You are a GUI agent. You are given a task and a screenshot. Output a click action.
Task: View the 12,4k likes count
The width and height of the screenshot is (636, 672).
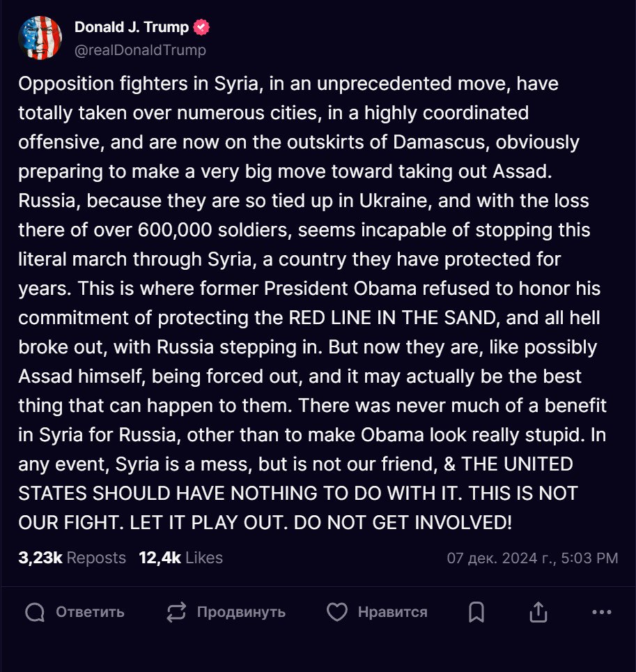pyautogui.click(x=160, y=558)
